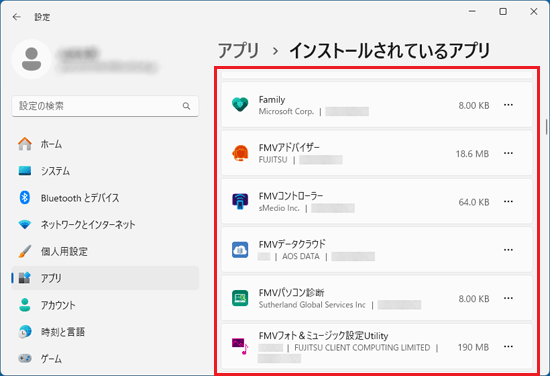Open Bluetooth とデバイス settings
Image resolution: width=550 pixels, height=376 pixels.
(x=105, y=197)
